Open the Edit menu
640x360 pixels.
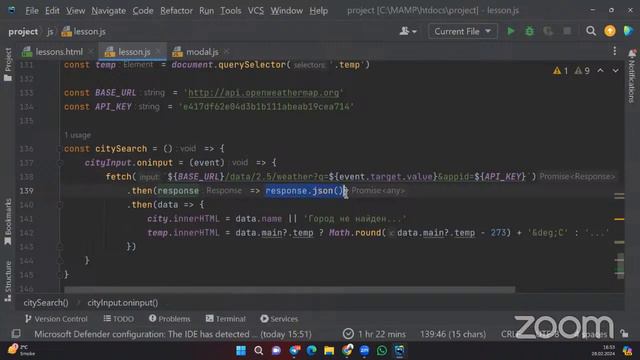coord(52,11)
